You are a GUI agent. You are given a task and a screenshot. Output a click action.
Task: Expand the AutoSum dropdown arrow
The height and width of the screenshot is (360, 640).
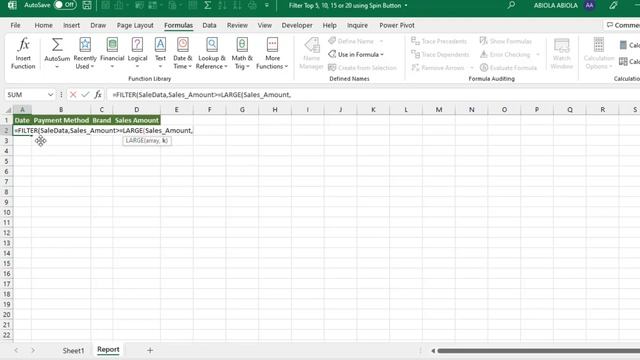pyautogui.click(x=57, y=67)
